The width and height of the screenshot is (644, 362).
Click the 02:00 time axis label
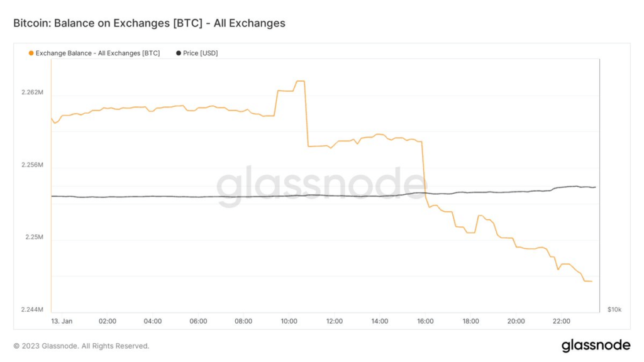108,321
